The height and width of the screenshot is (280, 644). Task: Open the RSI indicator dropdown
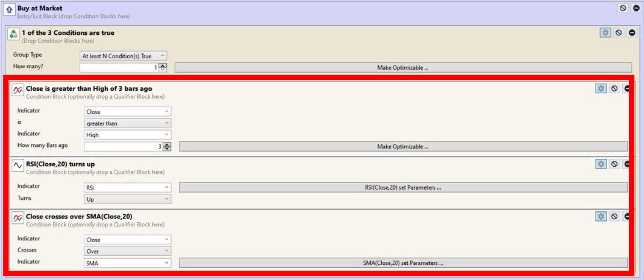tap(128, 188)
